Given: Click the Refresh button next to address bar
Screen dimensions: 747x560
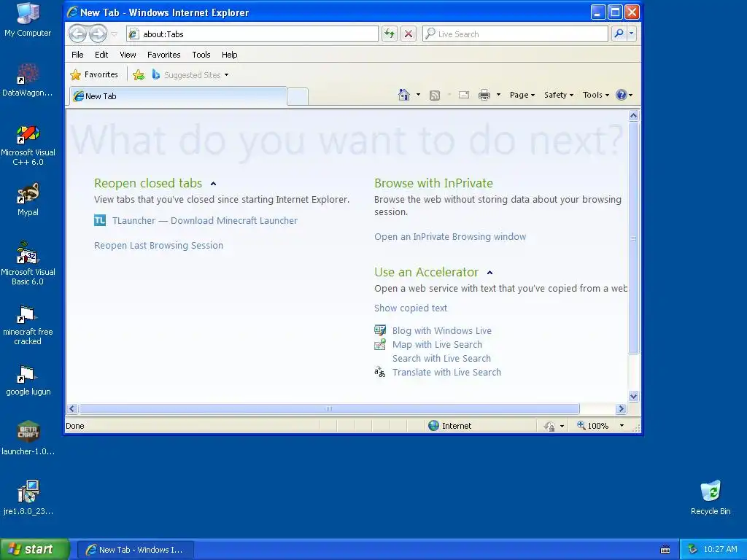Looking at the screenshot, I should pos(390,34).
